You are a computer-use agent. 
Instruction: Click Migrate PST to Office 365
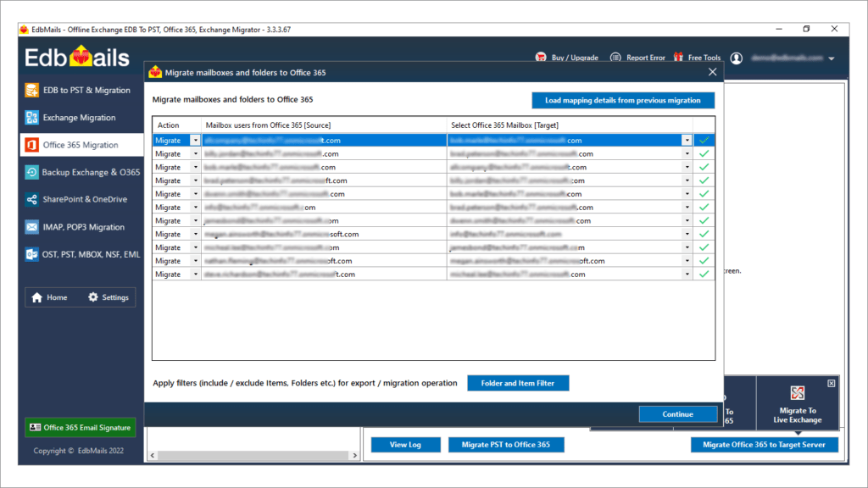click(x=506, y=444)
